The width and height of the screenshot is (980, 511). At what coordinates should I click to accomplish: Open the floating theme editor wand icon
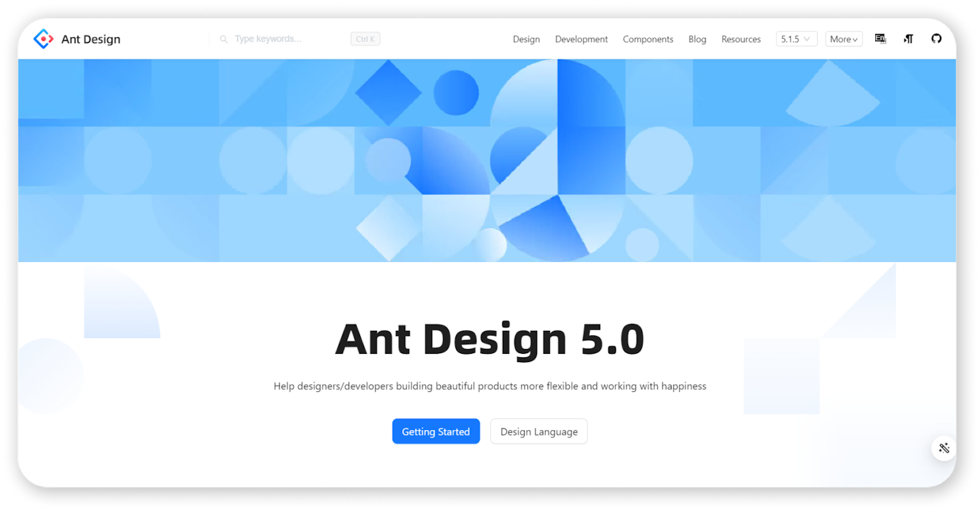click(944, 448)
